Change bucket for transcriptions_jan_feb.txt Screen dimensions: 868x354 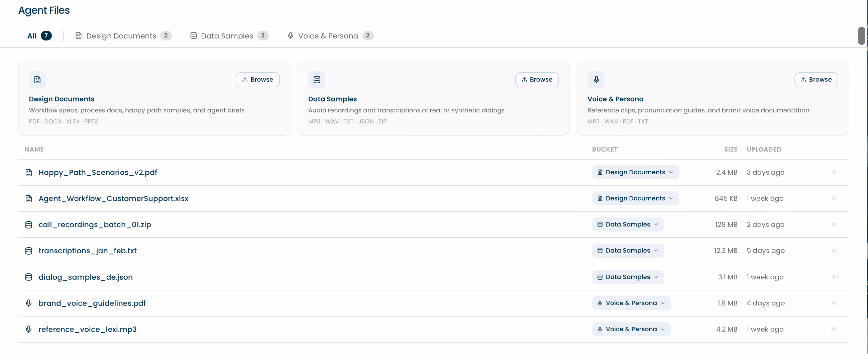coord(628,251)
